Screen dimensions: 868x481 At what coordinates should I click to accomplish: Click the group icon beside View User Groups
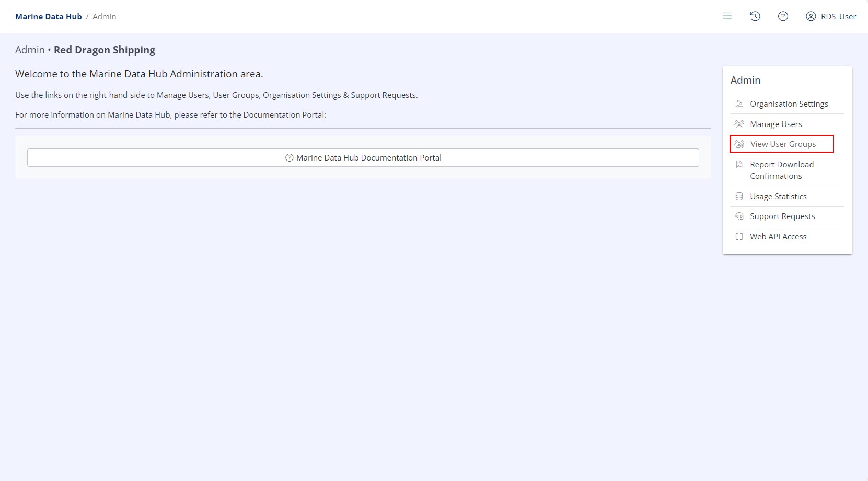[739, 144]
